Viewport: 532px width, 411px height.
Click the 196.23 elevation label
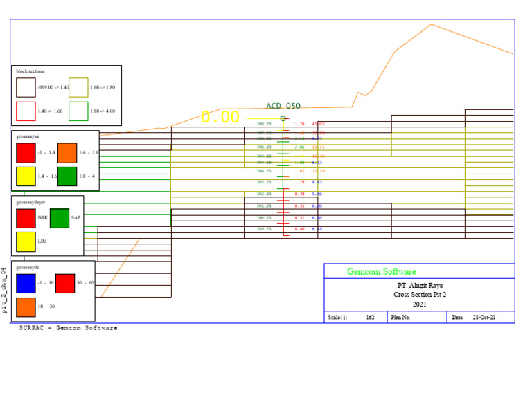pyautogui.click(x=264, y=147)
